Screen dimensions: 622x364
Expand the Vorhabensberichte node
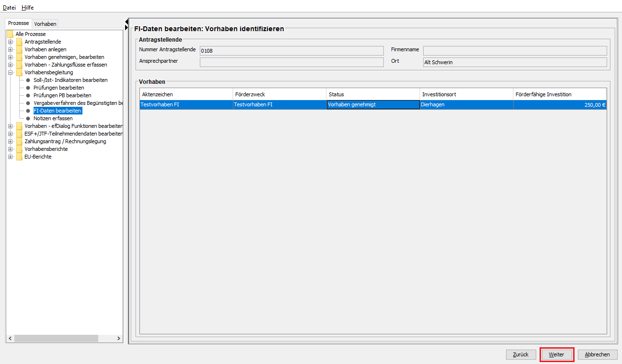(x=10, y=149)
